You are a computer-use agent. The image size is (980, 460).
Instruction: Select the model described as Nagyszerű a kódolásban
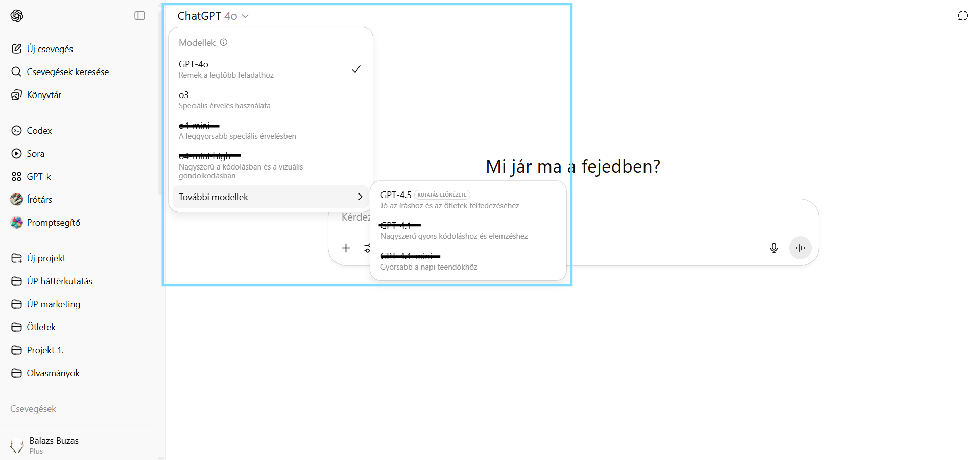[271, 165]
